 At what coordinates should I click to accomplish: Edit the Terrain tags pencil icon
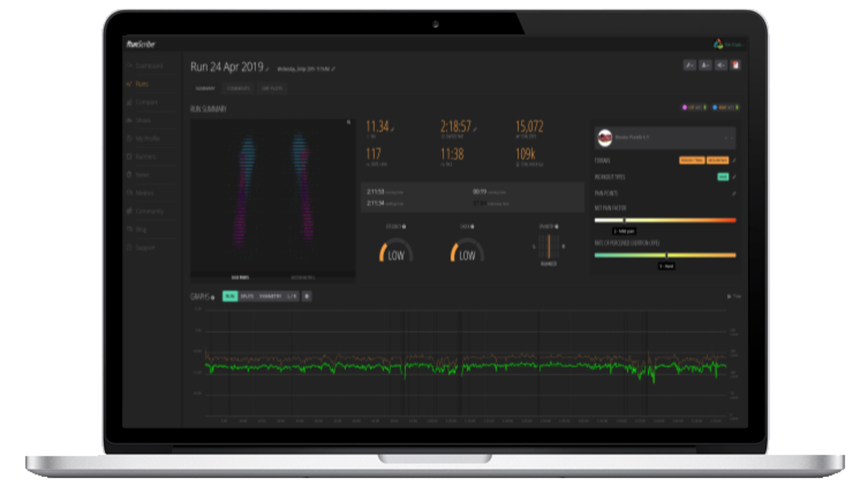pos(734,160)
